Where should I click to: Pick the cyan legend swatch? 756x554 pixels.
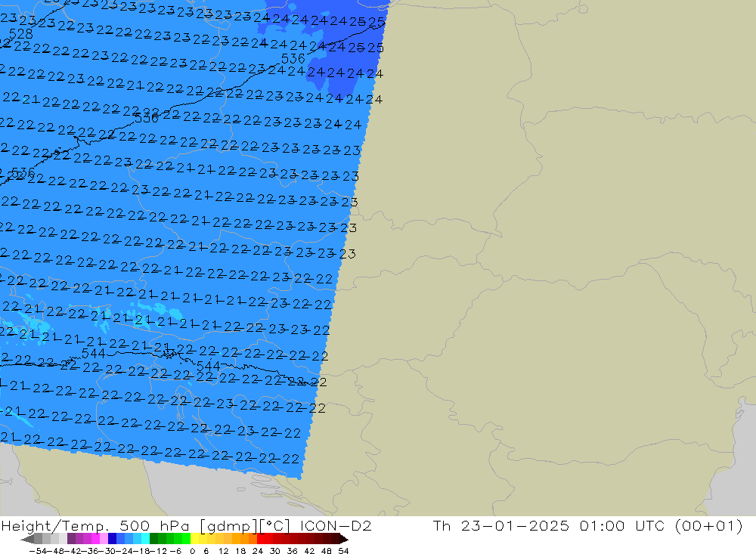[145, 539]
